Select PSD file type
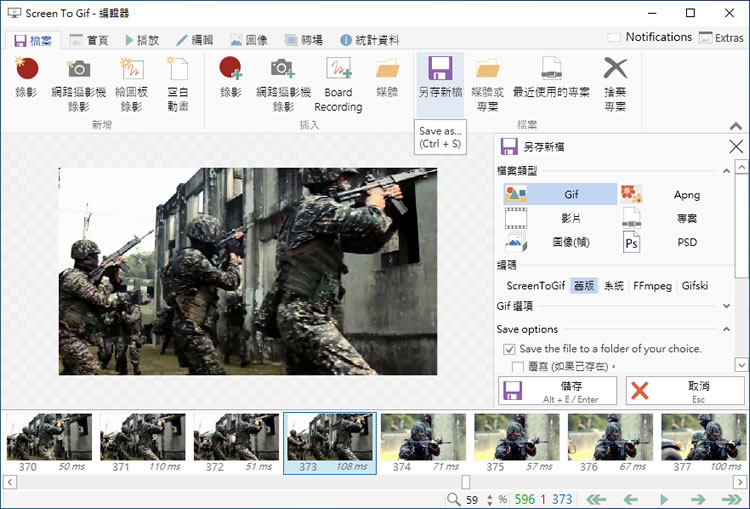The height and width of the screenshot is (509, 750). pos(676,242)
